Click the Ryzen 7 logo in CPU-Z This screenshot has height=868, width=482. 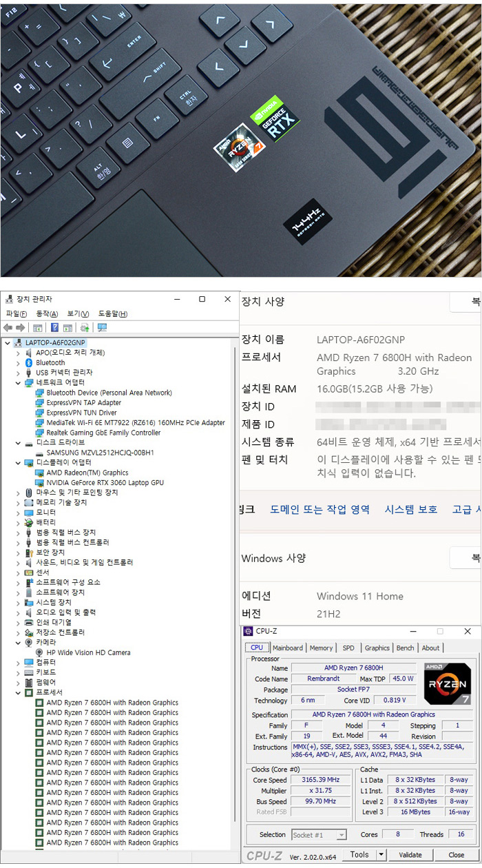pos(448,683)
